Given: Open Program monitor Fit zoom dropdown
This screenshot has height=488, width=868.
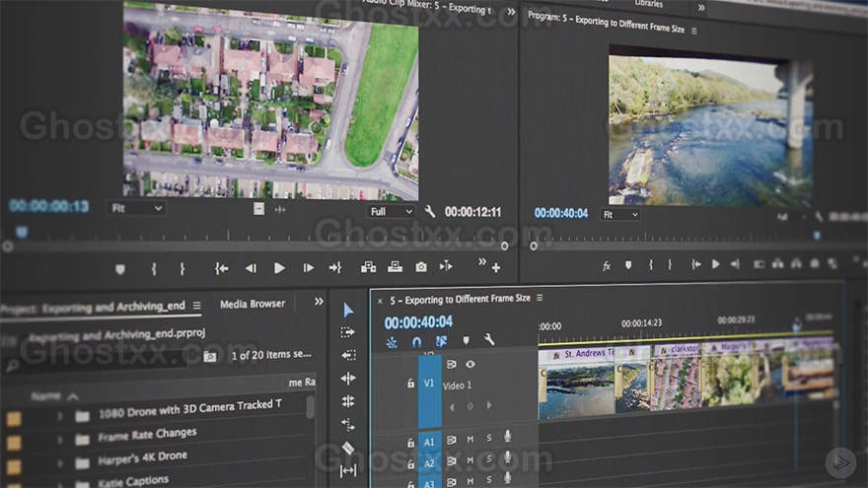Looking at the screenshot, I should pyautogui.click(x=619, y=215).
